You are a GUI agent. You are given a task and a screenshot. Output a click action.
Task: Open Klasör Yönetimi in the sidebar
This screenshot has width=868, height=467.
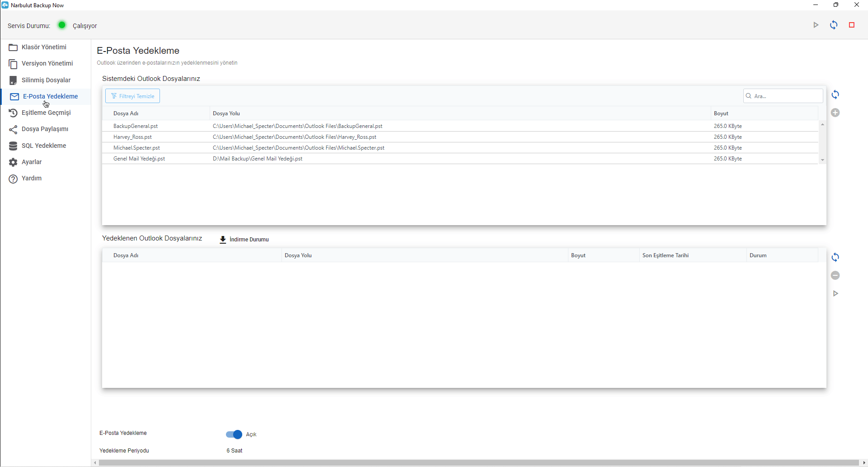44,47
